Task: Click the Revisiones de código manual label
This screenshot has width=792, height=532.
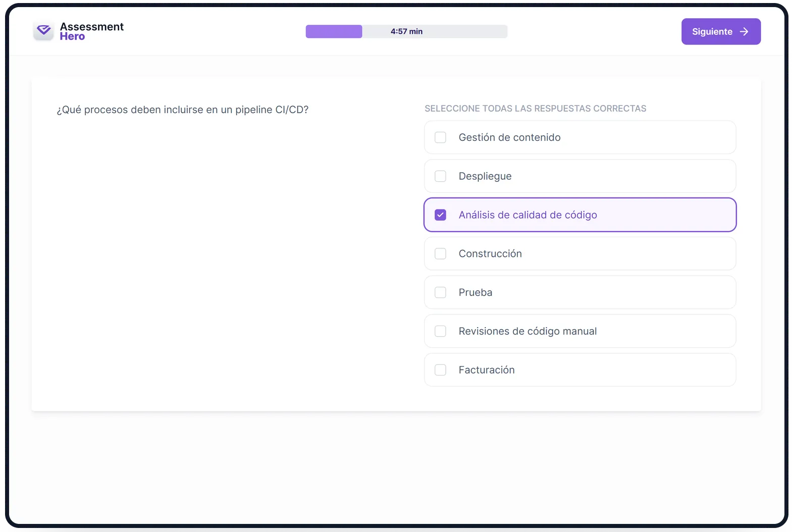Action: (x=527, y=331)
